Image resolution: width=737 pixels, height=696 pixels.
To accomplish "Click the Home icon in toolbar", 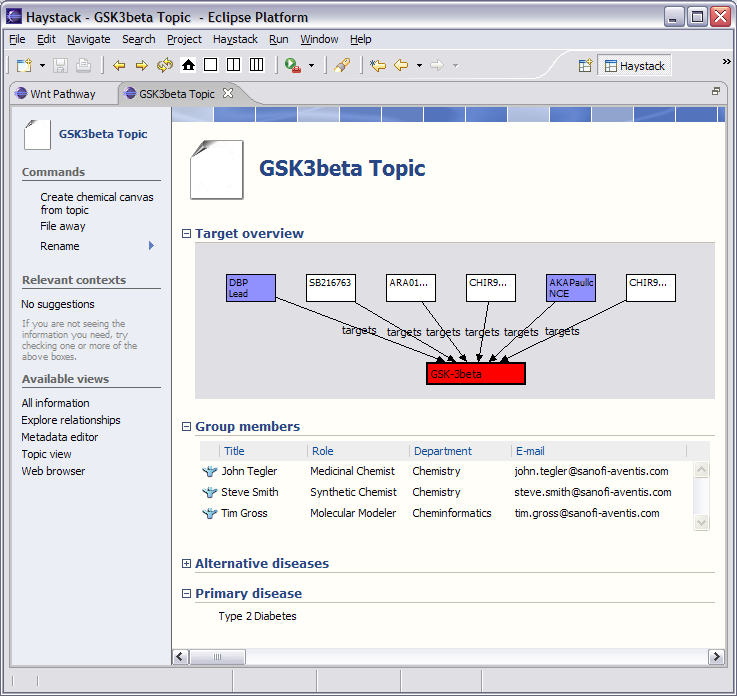I will [x=188, y=65].
